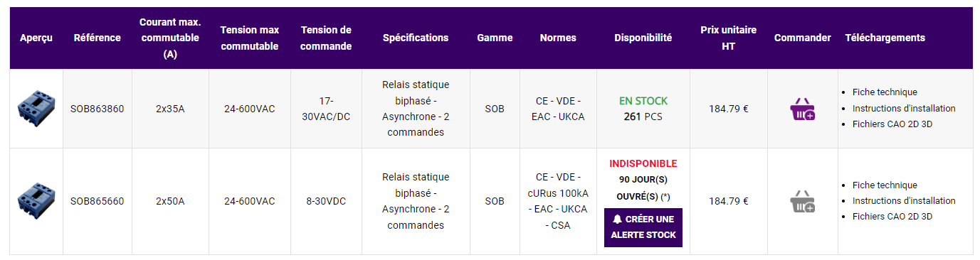The image size is (980, 260).
Task: Open Fiche technique for SOB863860
Action: pos(885,92)
